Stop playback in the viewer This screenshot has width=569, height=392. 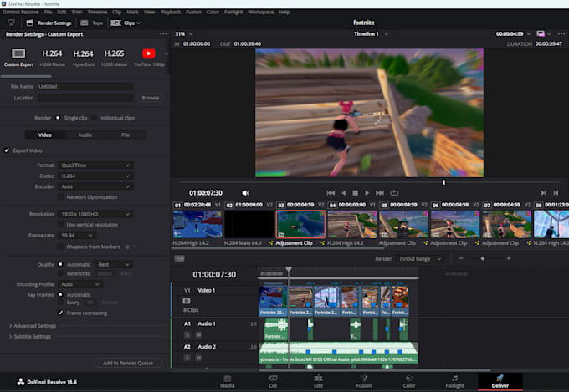pos(356,193)
